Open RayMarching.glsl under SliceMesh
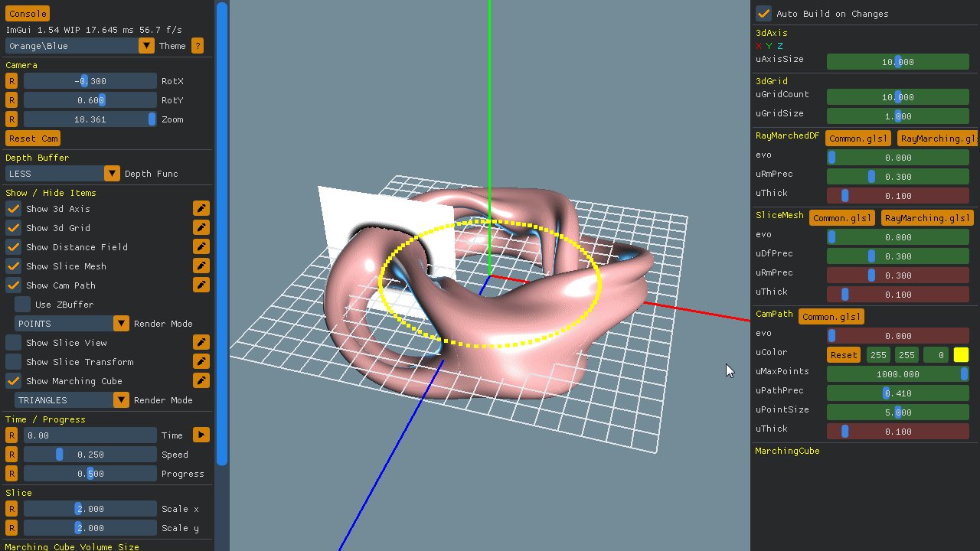980x551 pixels. pyautogui.click(x=927, y=218)
